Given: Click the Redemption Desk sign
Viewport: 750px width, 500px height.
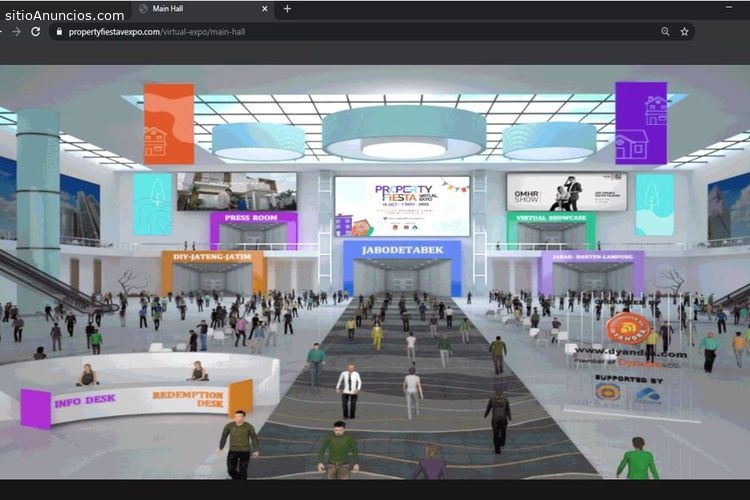Looking at the screenshot, I should click(188, 398).
